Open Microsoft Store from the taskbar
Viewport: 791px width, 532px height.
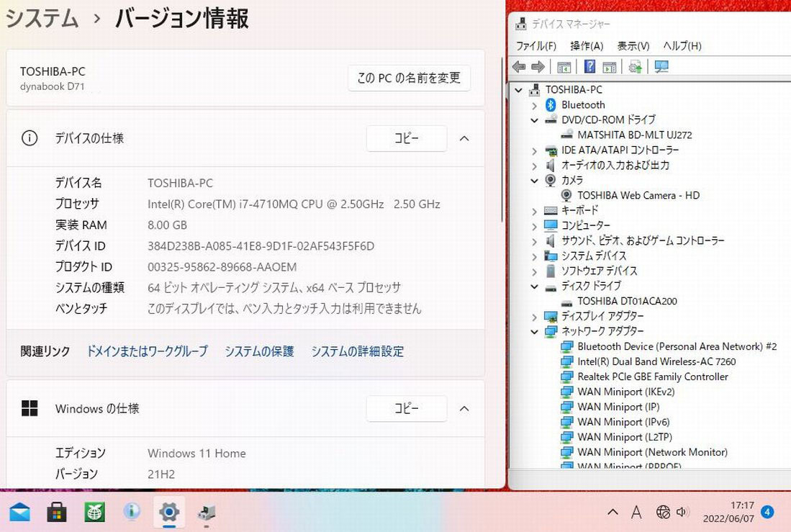pyautogui.click(x=57, y=513)
